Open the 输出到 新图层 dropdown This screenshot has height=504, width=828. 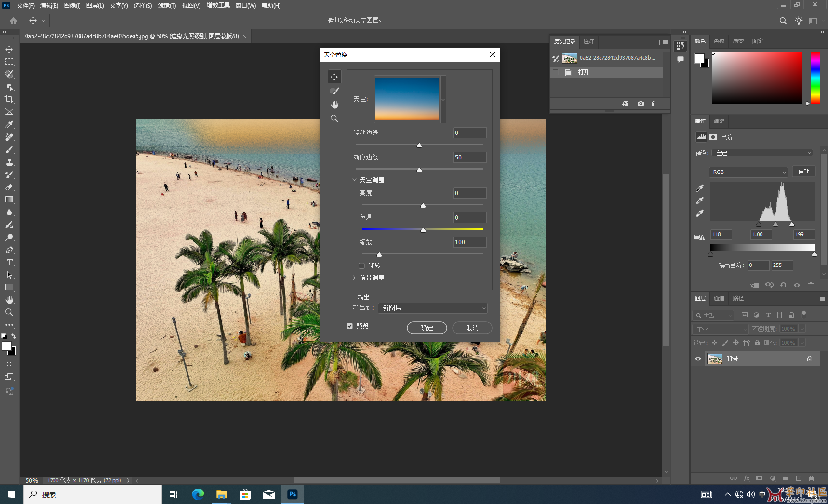pyautogui.click(x=433, y=308)
